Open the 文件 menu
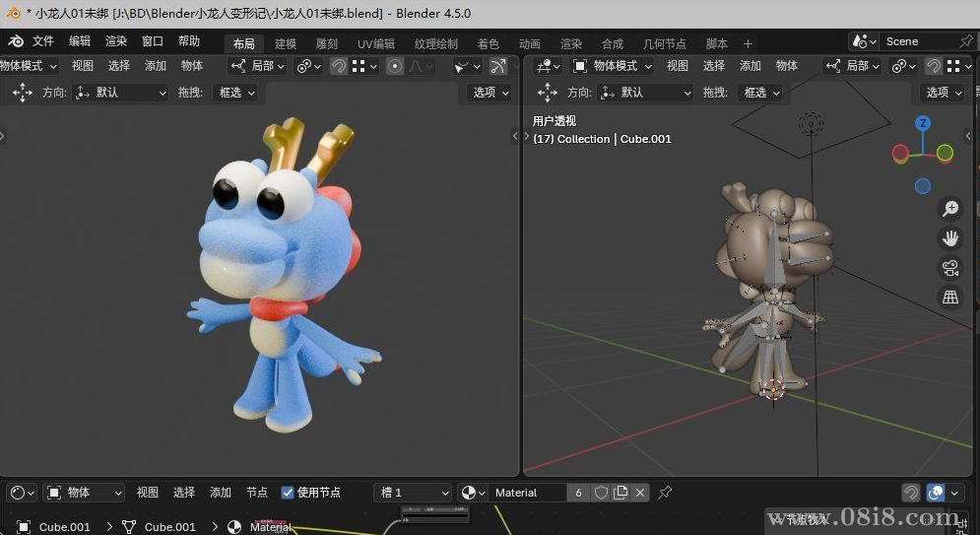The height and width of the screenshot is (535, 980). (43, 41)
